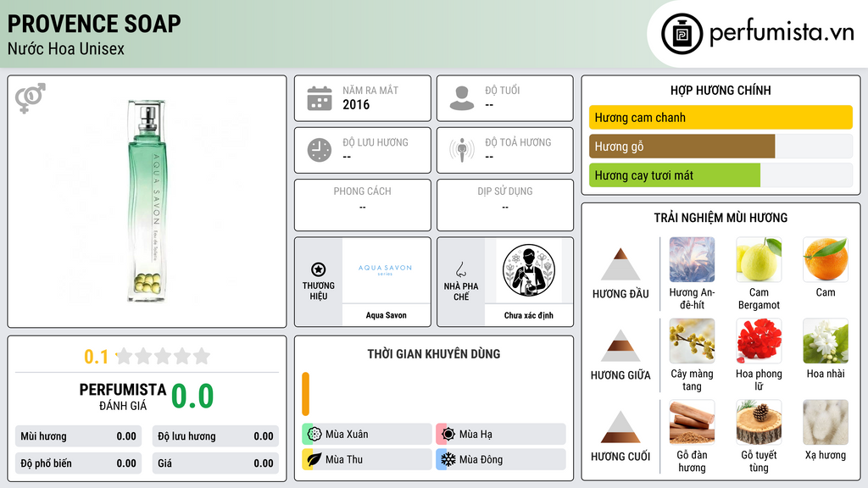Open the Cam Bergamot note image
This screenshot has height=488, width=868.
pyautogui.click(x=759, y=260)
